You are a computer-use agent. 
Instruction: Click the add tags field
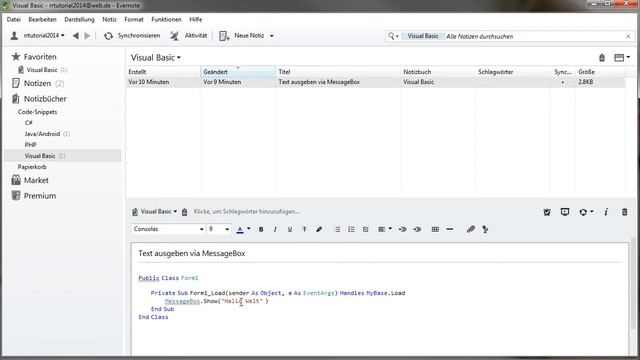[x=247, y=211]
